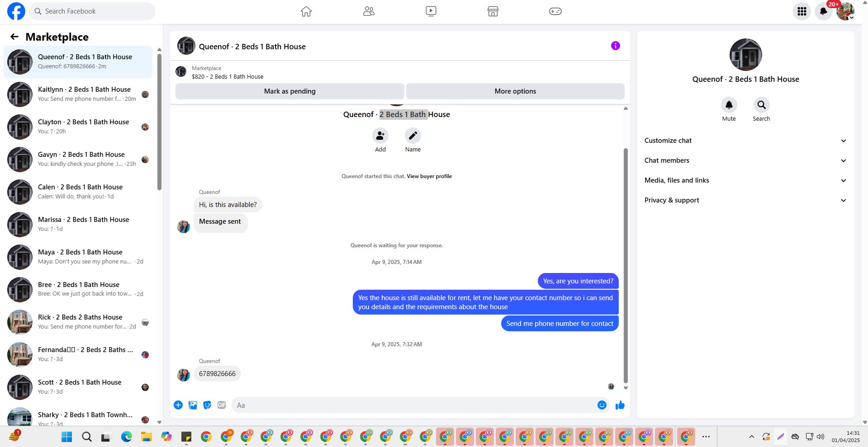Screen dimensions: 868x447
Task: Mute this conversation with the bell
Action: [729, 105]
